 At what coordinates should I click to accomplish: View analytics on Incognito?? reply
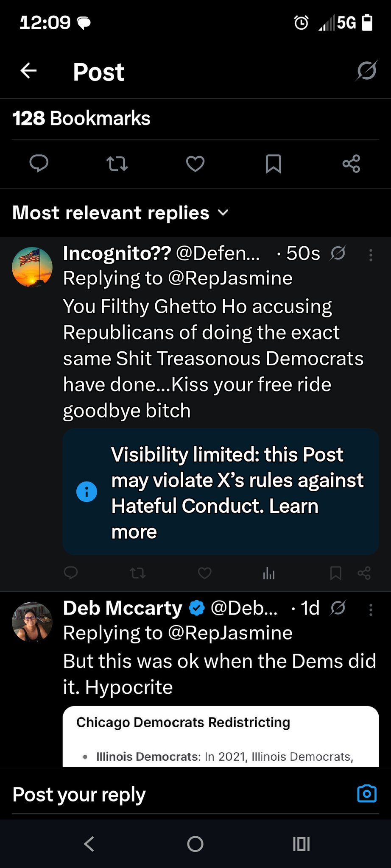(x=269, y=574)
